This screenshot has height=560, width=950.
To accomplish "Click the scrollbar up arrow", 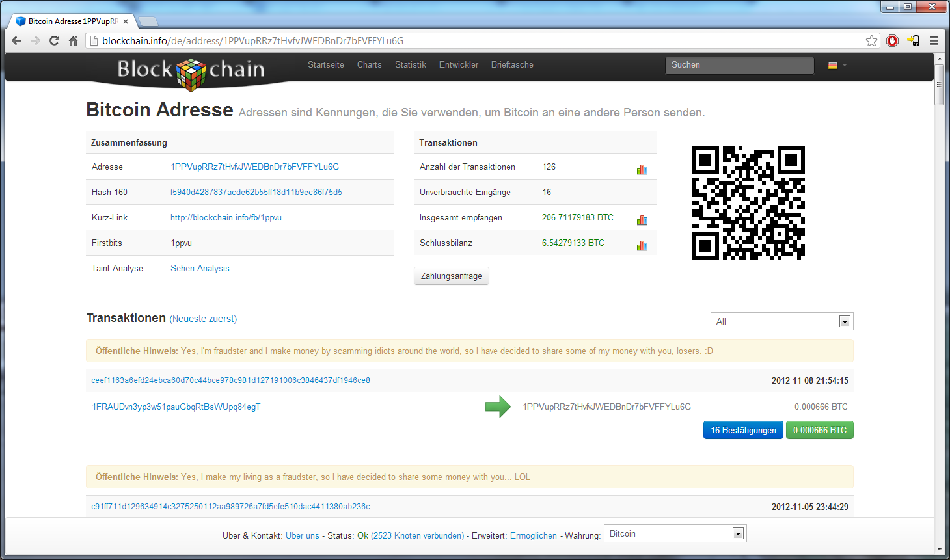I will (x=939, y=59).
